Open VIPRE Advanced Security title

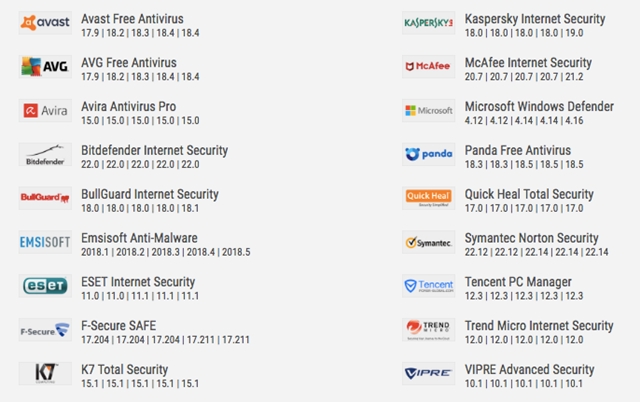tap(529, 370)
